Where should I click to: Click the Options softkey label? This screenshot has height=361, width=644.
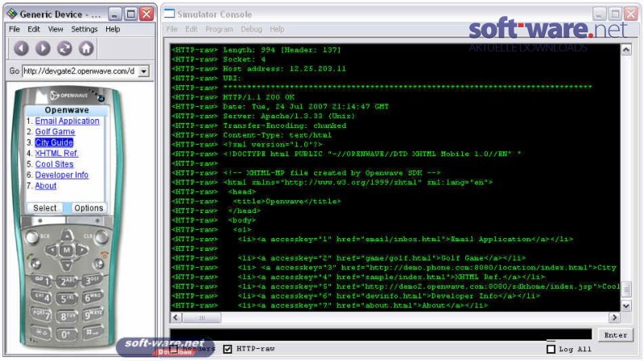pyautogui.click(x=89, y=208)
